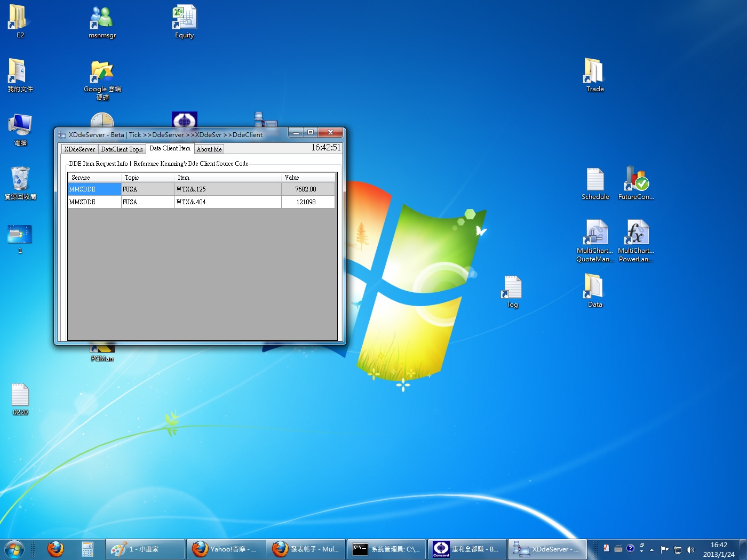
Task: Open the pinned Calculator taskbar icon
Action: click(x=88, y=549)
